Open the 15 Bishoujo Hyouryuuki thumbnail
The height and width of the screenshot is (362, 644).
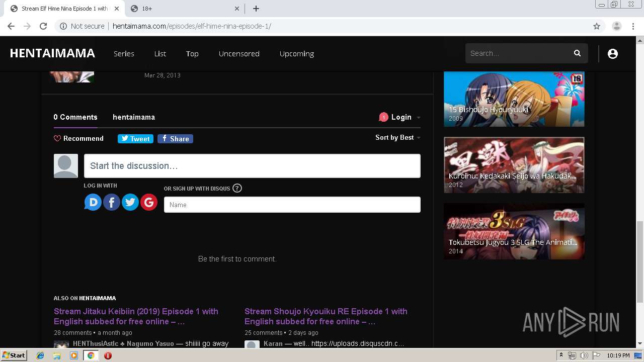(514, 99)
